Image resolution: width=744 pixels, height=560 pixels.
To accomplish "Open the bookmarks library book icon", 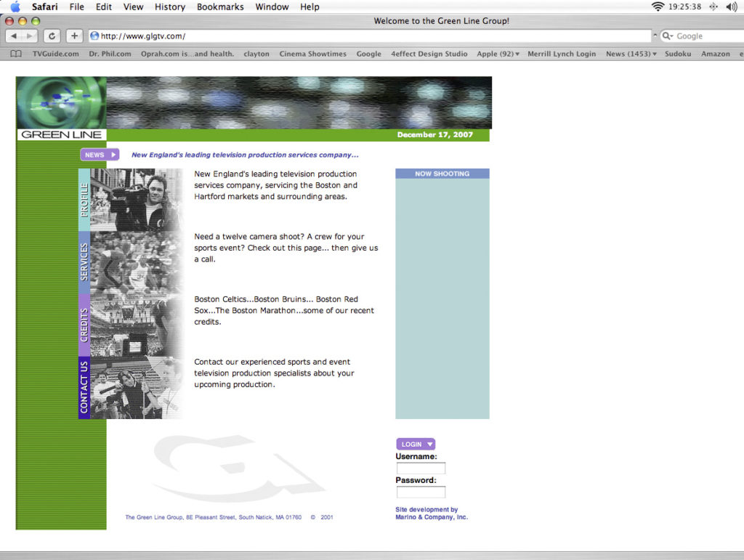I will coord(16,54).
